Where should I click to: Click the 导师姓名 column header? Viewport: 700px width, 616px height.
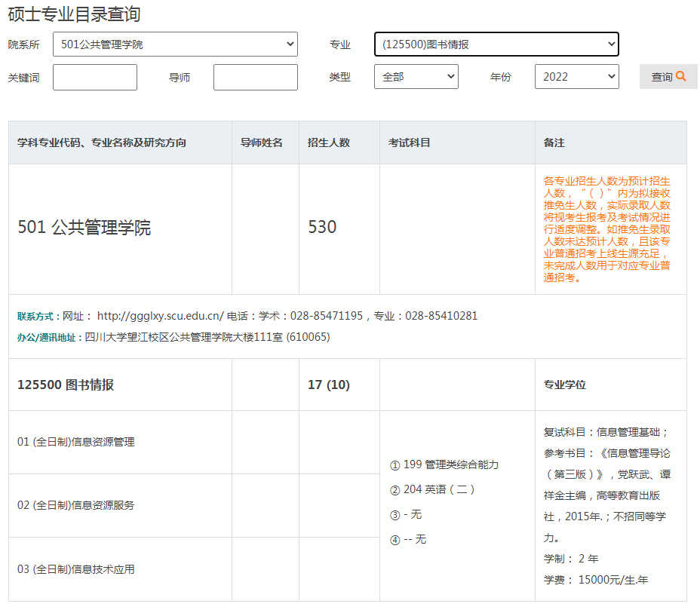[x=262, y=143]
